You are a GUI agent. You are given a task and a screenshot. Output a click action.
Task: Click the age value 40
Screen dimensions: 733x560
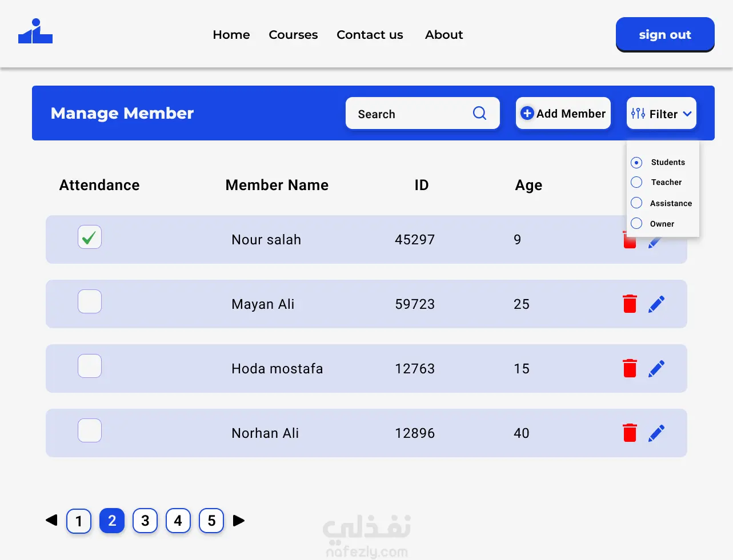(522, 433)
